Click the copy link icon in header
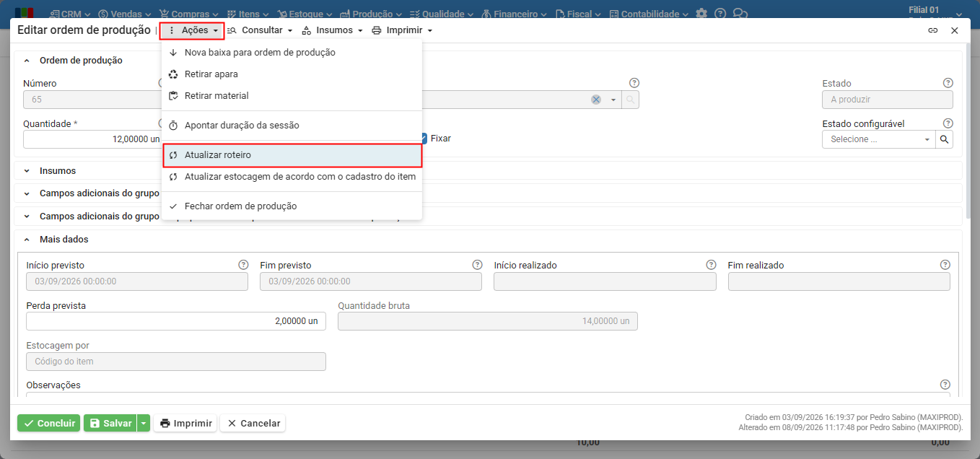Viewport: 980px width, 459px height. [932, 30]
